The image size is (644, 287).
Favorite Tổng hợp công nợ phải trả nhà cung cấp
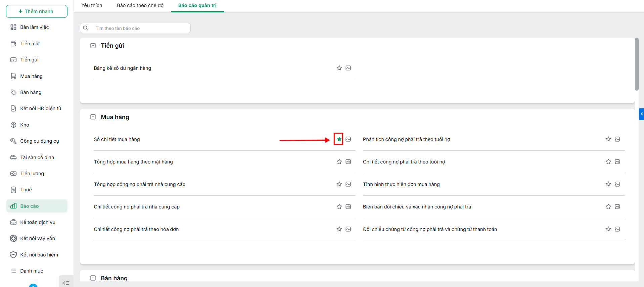tap(339, 184)
